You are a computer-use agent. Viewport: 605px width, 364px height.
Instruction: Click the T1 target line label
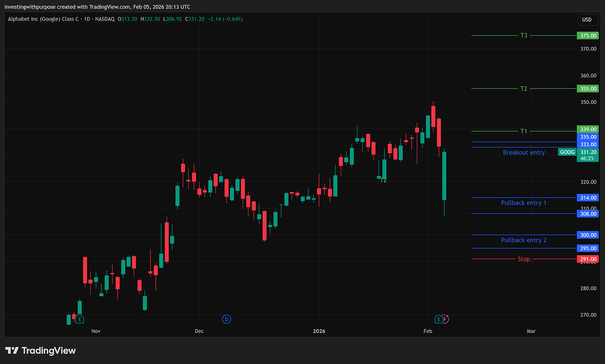click(x=524, y=131)
